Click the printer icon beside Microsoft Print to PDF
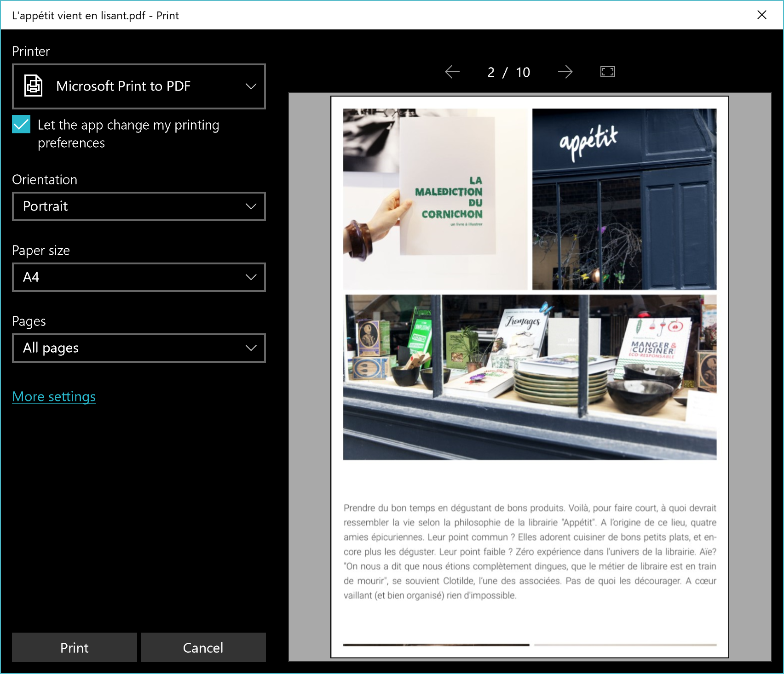Screen dimensions: 784x674 click(x=33, y=86)
